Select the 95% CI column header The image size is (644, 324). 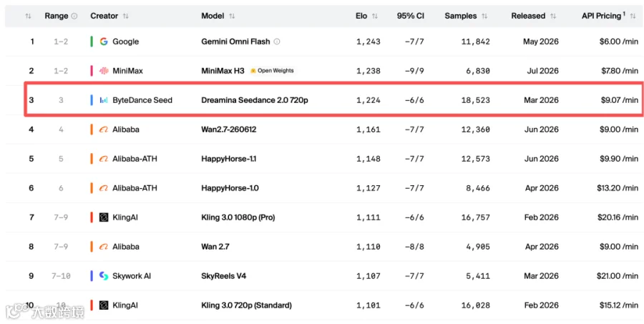pos(410,16)
